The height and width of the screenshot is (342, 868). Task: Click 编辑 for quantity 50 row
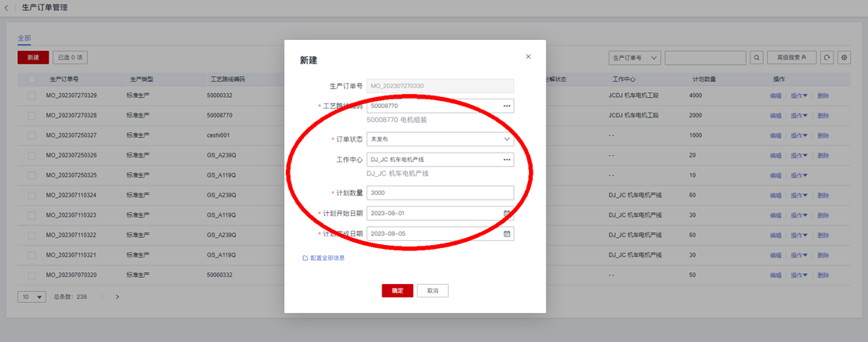pos(776,275)
